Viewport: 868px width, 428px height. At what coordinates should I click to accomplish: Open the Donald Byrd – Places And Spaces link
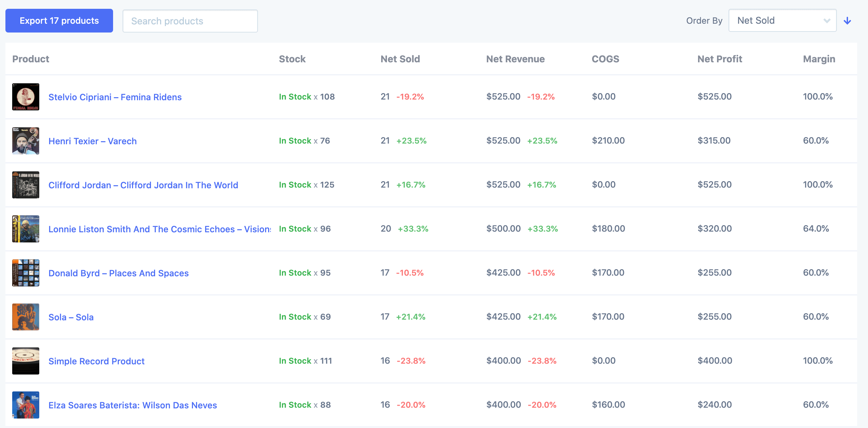(118, 273)
